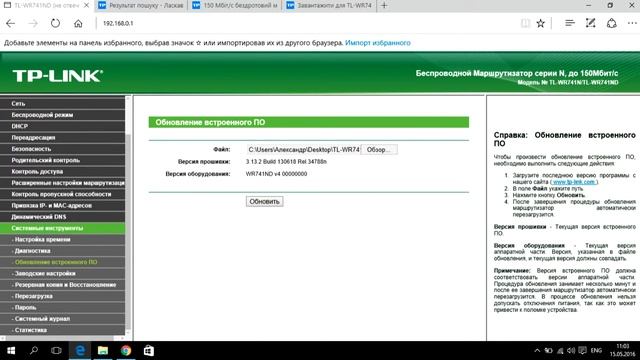Click the browser forward arrow
This screenshot has width=640, height=360.
pyautogui.click(x=33, y=24)
